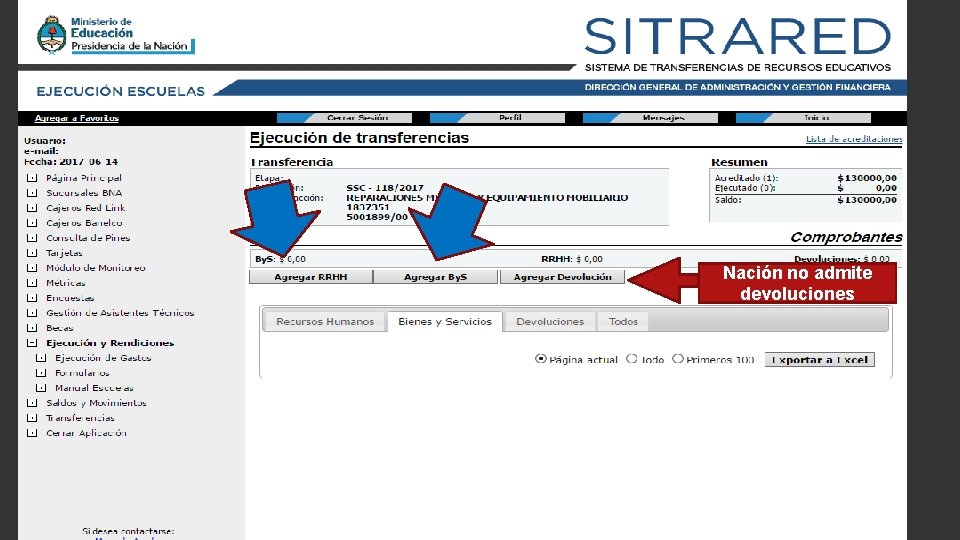The image size is (960, 540).
Task: Click the Encuestas tree icon
Action: [32, 298]
